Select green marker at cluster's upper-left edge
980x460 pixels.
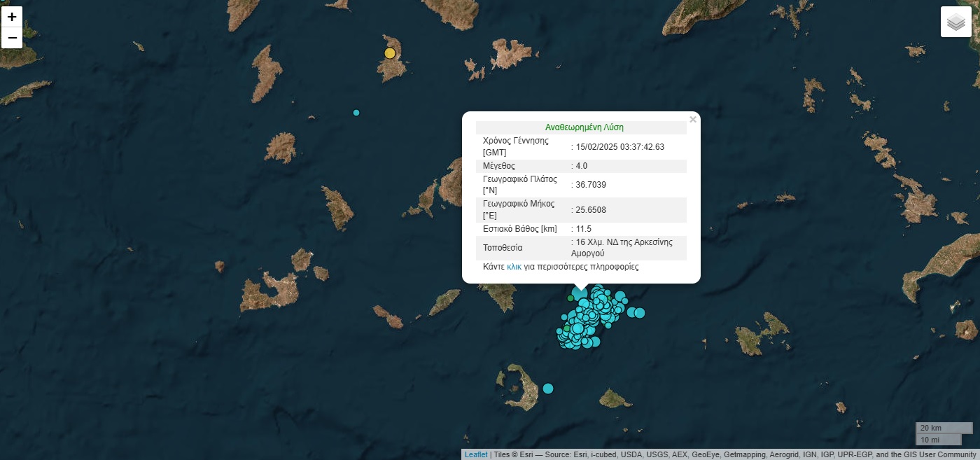pyautogui.click(x=570, y=298)
